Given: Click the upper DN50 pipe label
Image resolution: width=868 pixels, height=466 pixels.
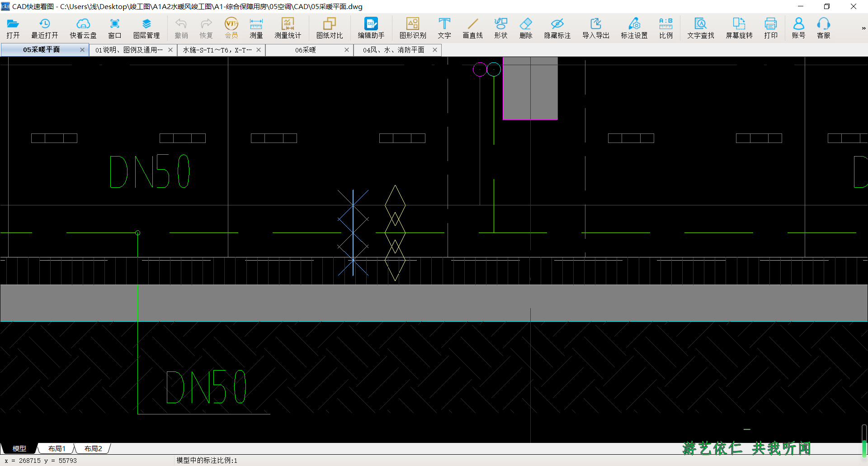Looking at the screenshot, I should [150, 171].
